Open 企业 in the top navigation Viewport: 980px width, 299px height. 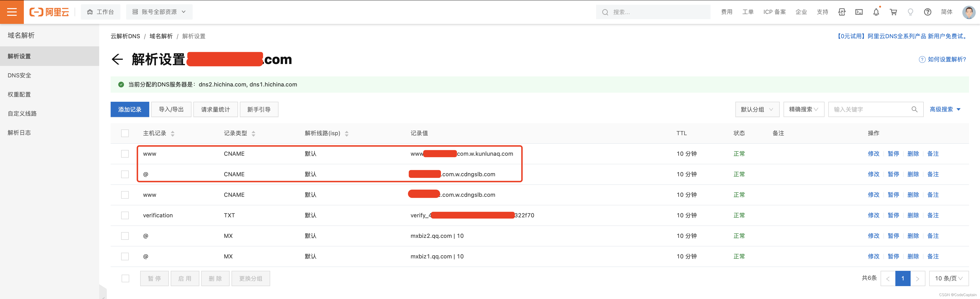click(801, 12)
